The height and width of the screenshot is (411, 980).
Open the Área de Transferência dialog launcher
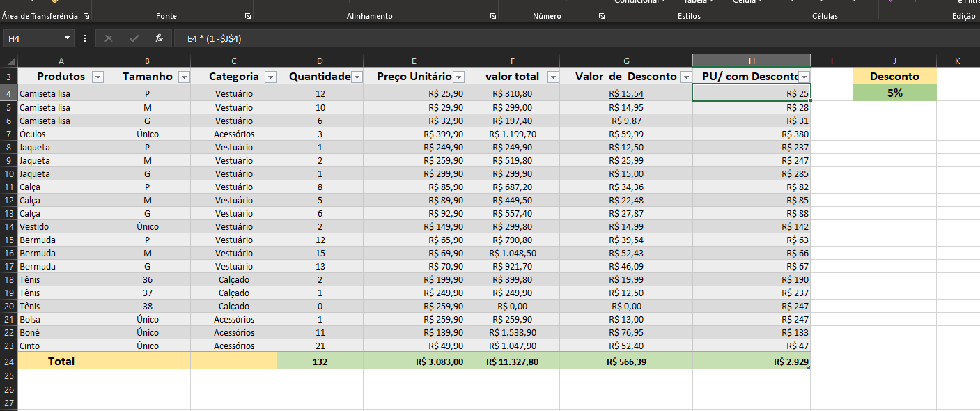(86, 15)
